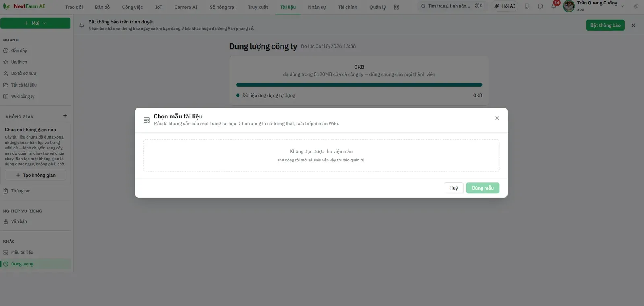Image resolution: width=644 pixels, height=306 pixels.
Task: Open the Trao đổi tab
Action: [74, 7]
